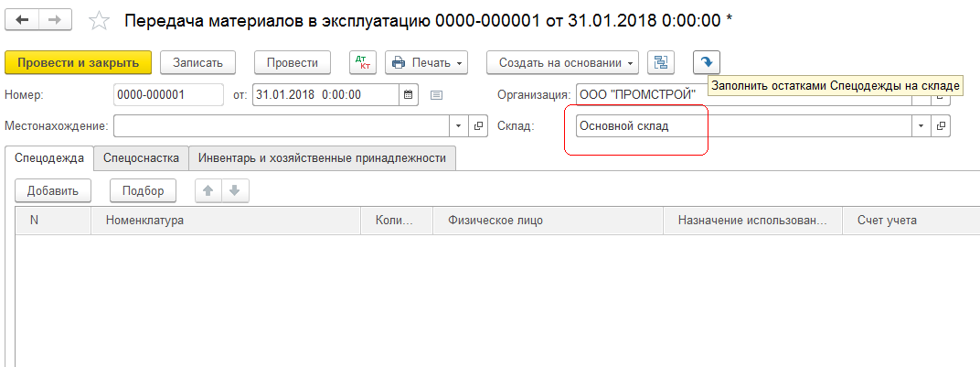
Task: Open the document structure icon
Action: pos(661,62)
